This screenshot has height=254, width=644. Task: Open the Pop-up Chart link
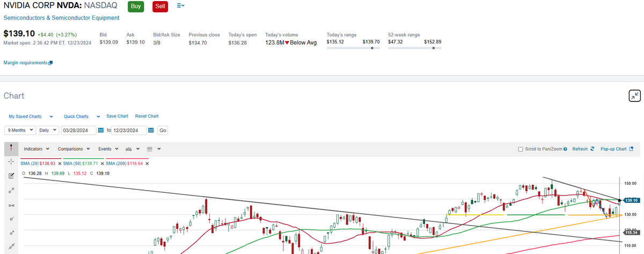[x=613, y=149]
